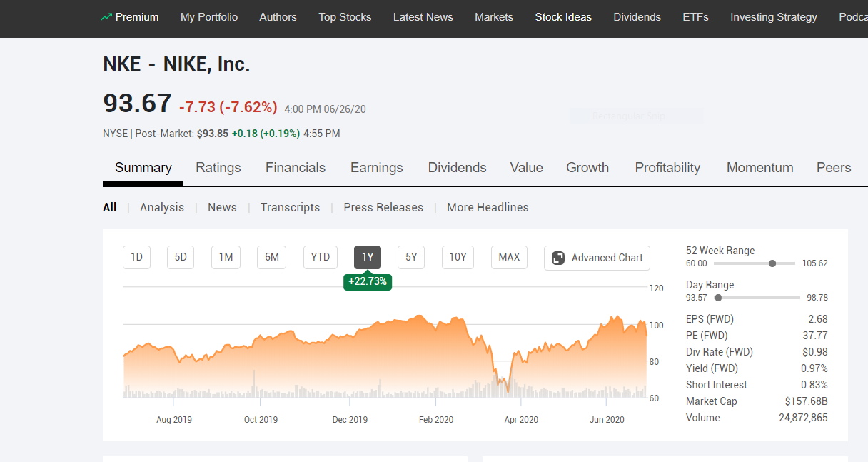Open the Dividends nav menu item
This screenshot has width=868, height=462.
pyautogui.click(x=637, y=17)
